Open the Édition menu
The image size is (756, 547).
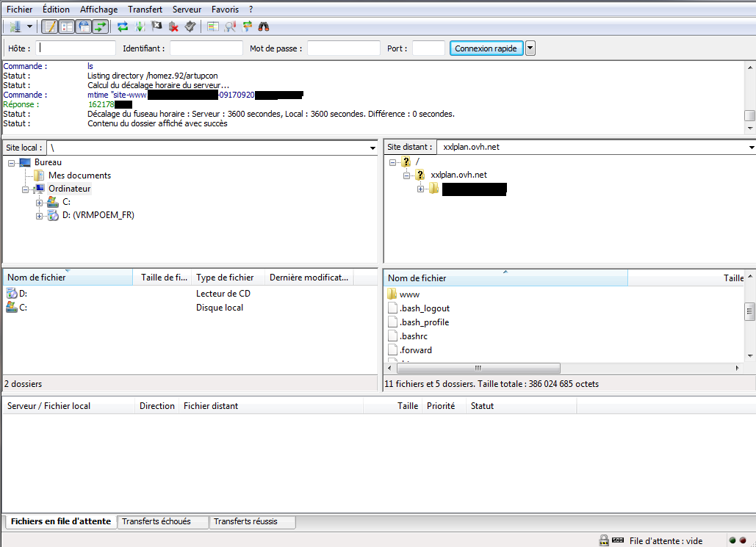click(x=56, y=9)
